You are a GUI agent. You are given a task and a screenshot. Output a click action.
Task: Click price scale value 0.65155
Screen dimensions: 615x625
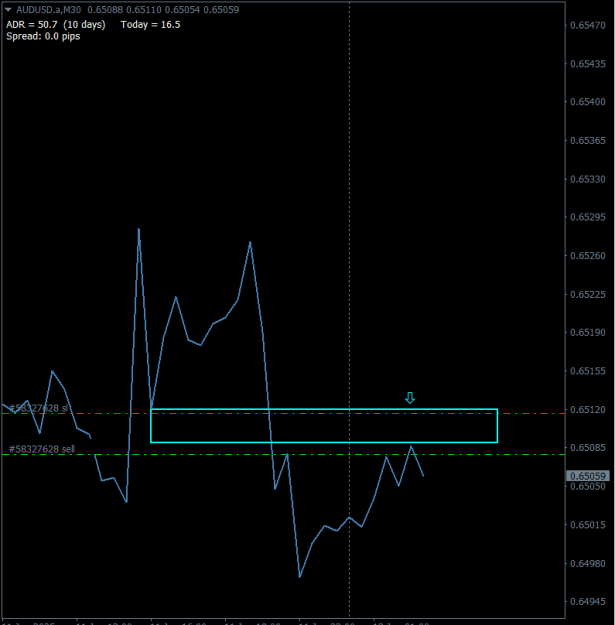587,371
